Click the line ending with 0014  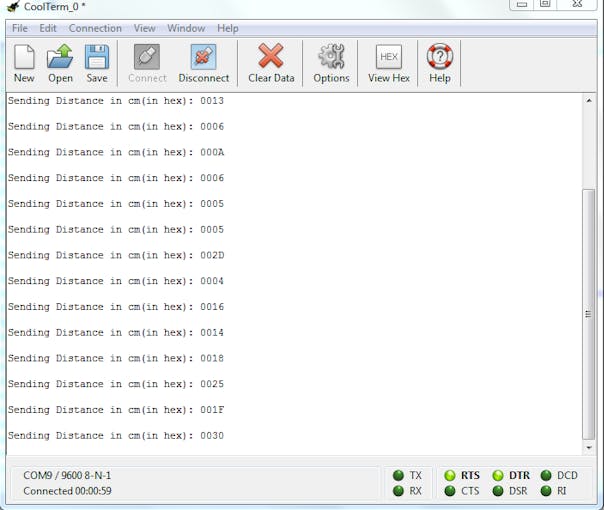click(116, 333)
